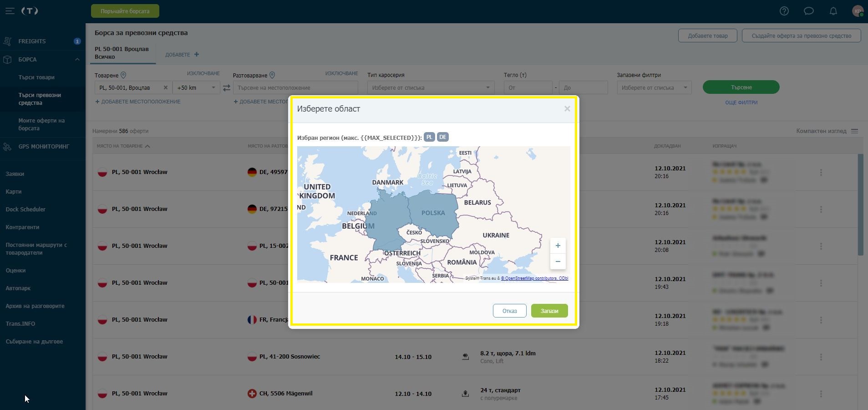Viewport: 868px width, 410px height.
Task: Click loading icon in Mägenwil row
Action: click(465, 394)
